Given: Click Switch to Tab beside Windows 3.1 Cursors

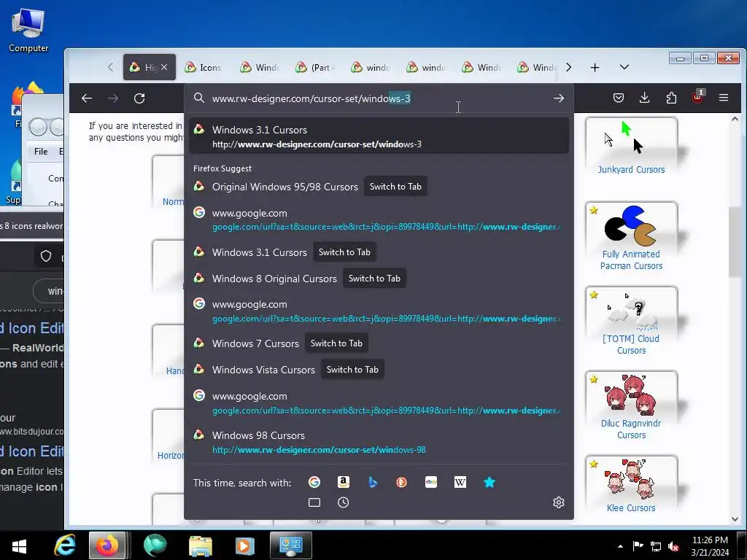Looking at the screenshot, I should [344, 252].
